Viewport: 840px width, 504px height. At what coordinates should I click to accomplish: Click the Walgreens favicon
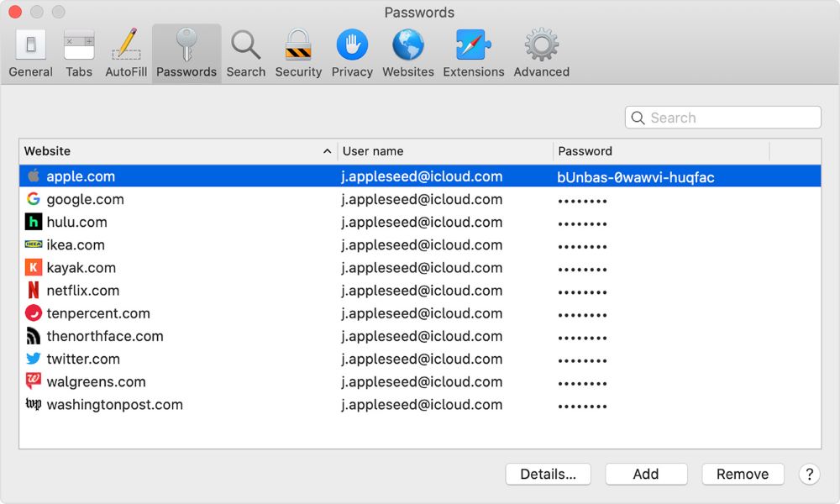pos(34,381)
